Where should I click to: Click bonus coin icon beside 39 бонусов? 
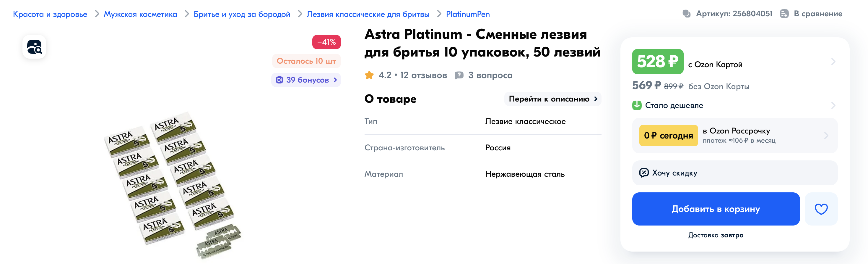tap(279, 80)
